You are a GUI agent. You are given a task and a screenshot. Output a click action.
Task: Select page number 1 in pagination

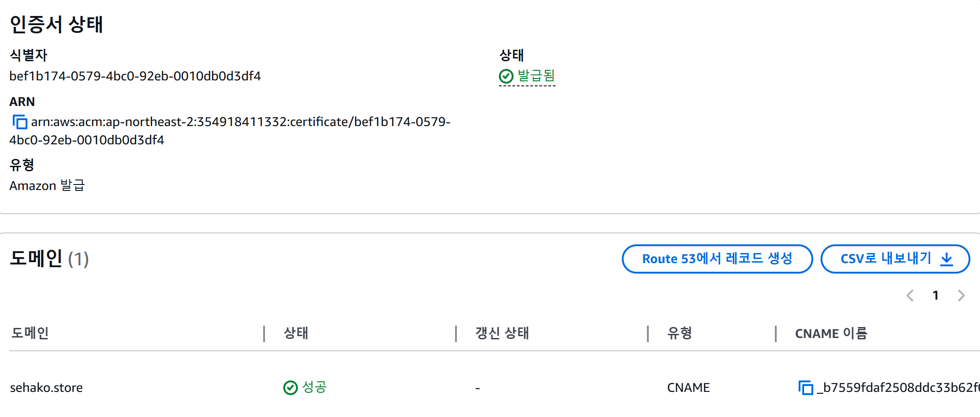tap(936, 295)
